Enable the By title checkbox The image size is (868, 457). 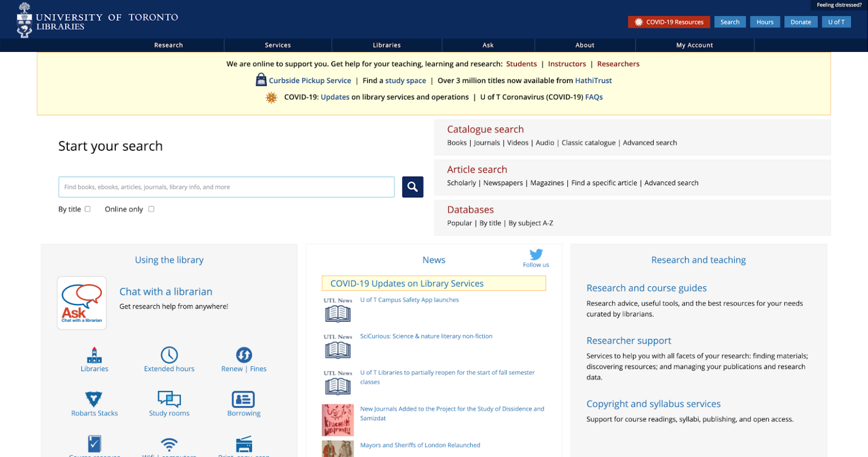point(88,209)
